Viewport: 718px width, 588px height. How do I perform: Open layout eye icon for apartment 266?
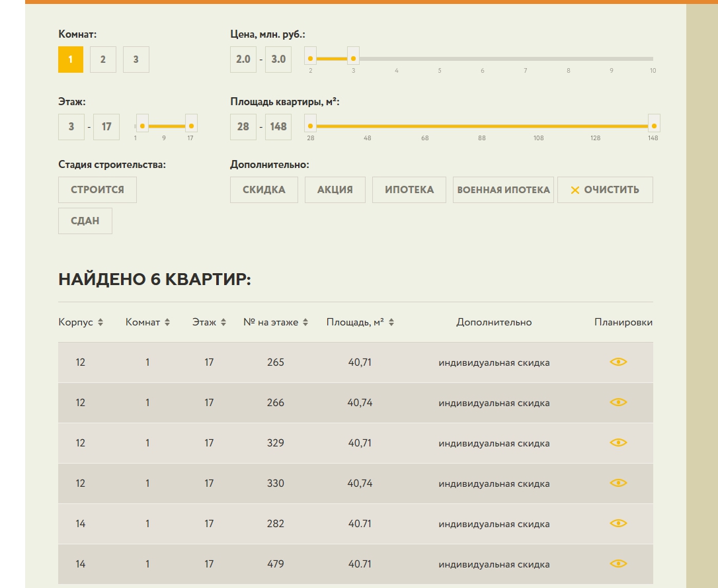[618, 402]
